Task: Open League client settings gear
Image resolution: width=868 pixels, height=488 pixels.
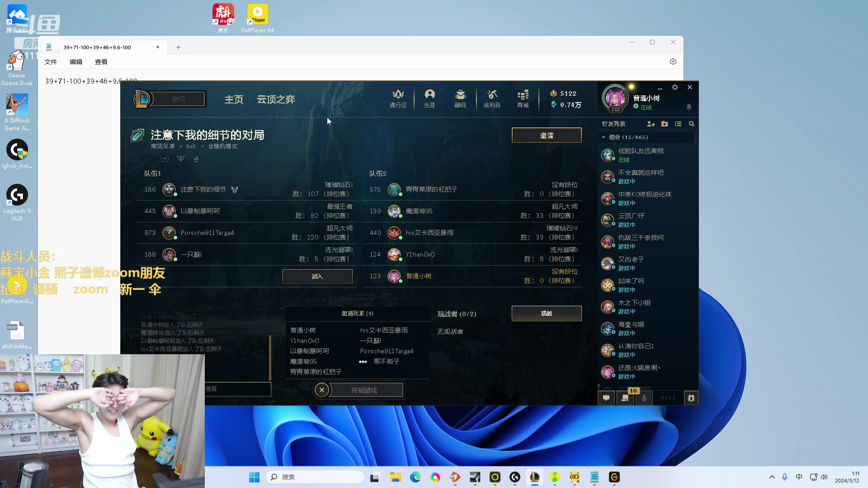Action: (675, 87)
